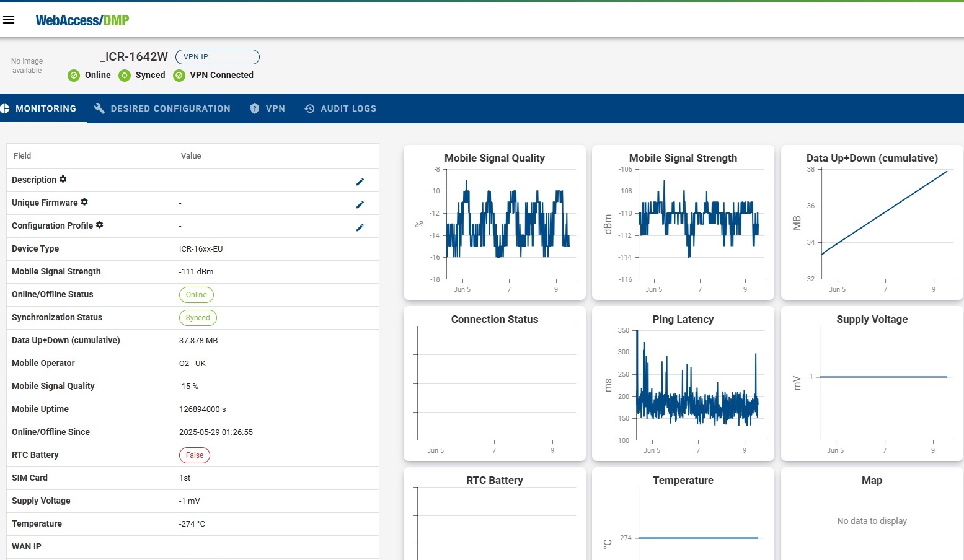Click the Online status chip in table

(196, 295)
